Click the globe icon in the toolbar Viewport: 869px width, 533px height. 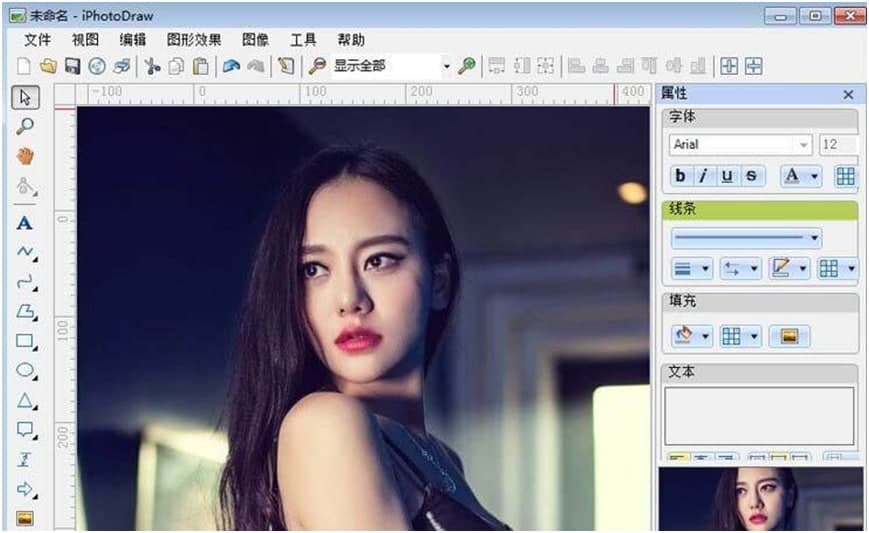97,66
